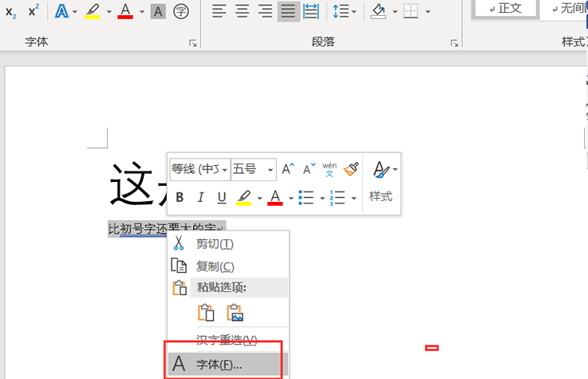Open ribbon font color dropdown arrow
This screenshot has width=588, height=379.
pyautogui.click(x=142, y=12)
